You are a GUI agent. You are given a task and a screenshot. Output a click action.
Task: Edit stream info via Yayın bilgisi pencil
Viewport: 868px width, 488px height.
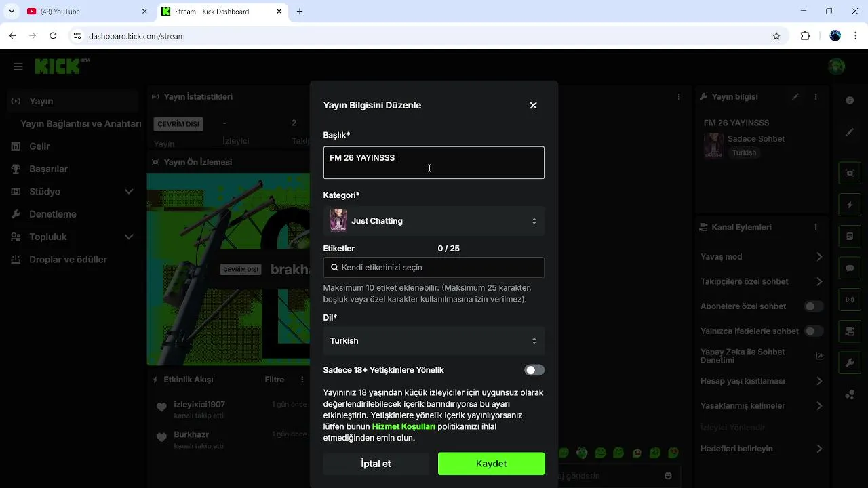795,97
